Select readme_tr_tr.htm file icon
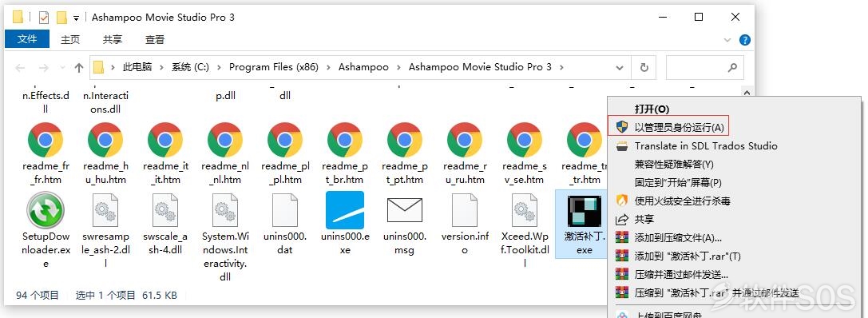Viewport: 868px width, 318px height. coord(584,140)
